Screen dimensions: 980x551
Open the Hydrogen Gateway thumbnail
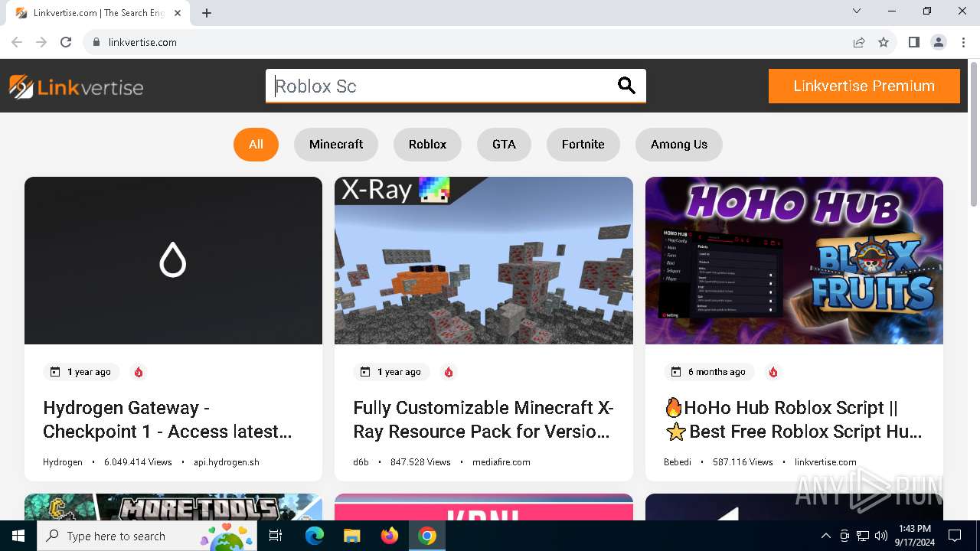click(173, 260)
